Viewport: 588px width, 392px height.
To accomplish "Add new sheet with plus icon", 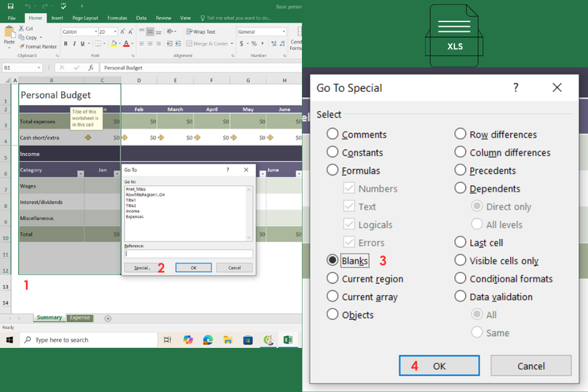I will click(x=107, y=318).
